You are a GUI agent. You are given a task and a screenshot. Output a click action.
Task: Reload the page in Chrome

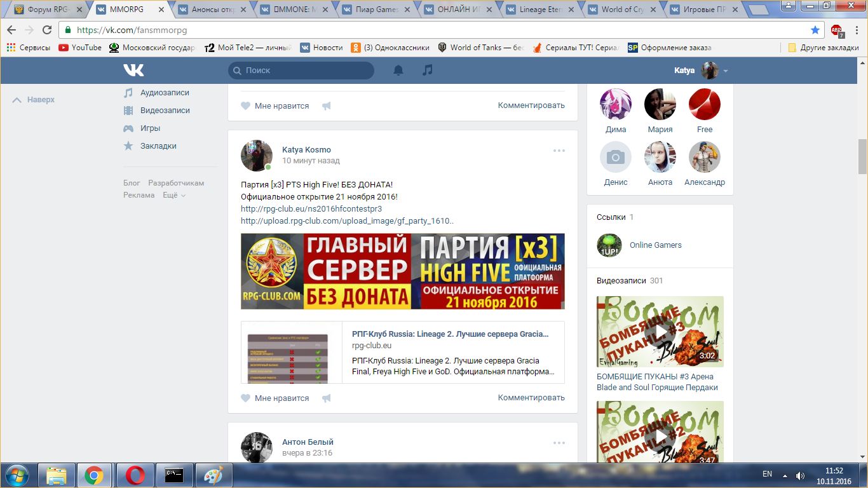[47, 30]
